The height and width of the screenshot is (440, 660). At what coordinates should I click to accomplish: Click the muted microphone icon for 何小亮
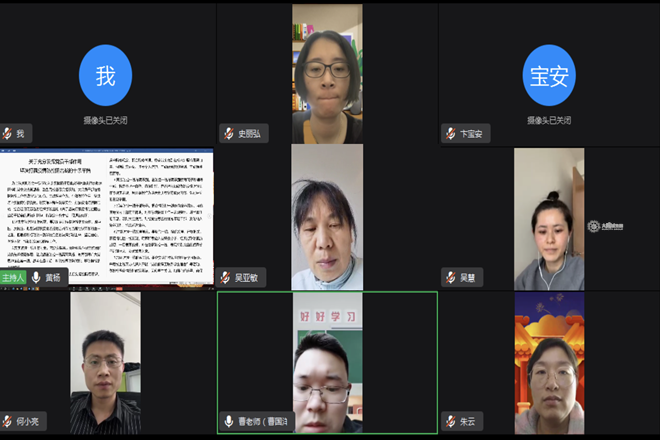pyautogui.click(x=8, y=421)
